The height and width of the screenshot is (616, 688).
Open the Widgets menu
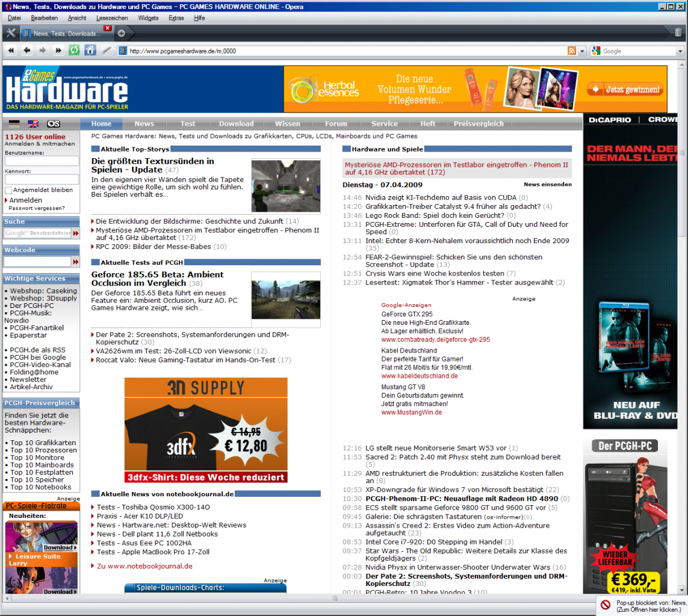tap(148, 18)
